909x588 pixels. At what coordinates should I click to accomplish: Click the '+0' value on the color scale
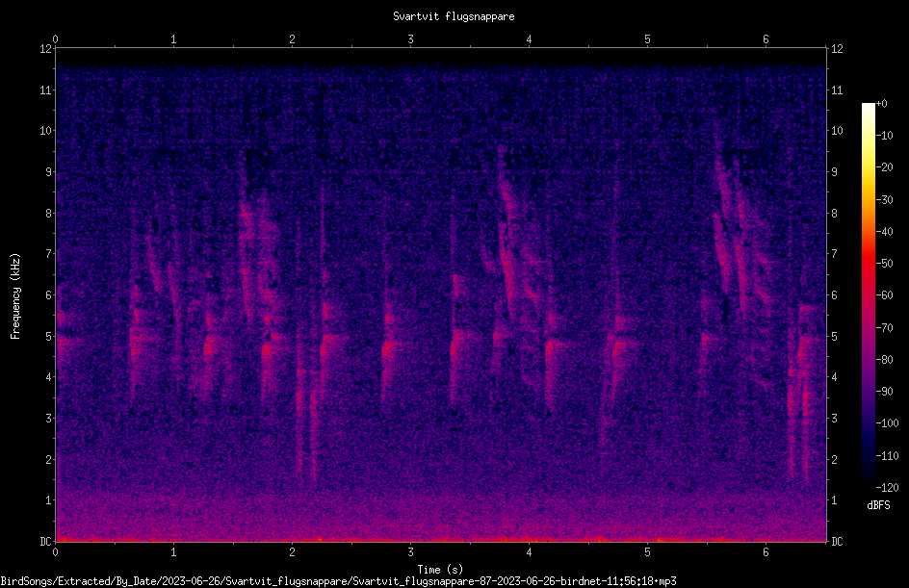pyautogui.click(x=882, y=104)
